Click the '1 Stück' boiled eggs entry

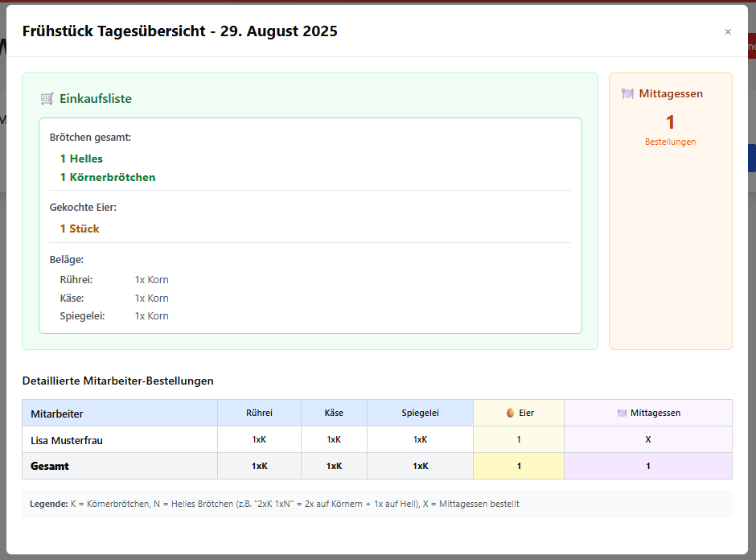click(x=80, y=229)
